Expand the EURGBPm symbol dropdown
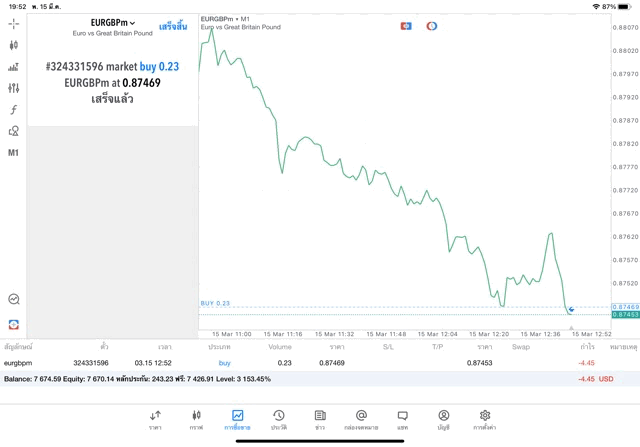 [x=113, y=23]
